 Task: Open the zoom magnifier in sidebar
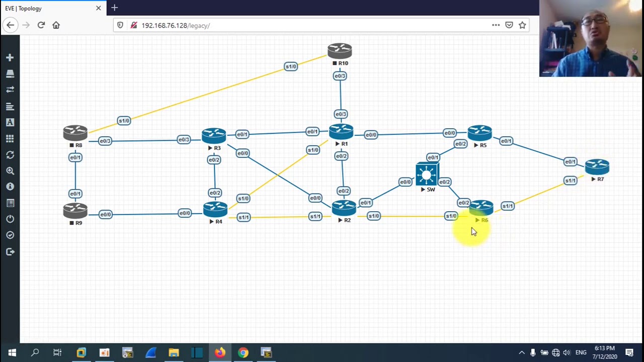(x=10, y=171)
